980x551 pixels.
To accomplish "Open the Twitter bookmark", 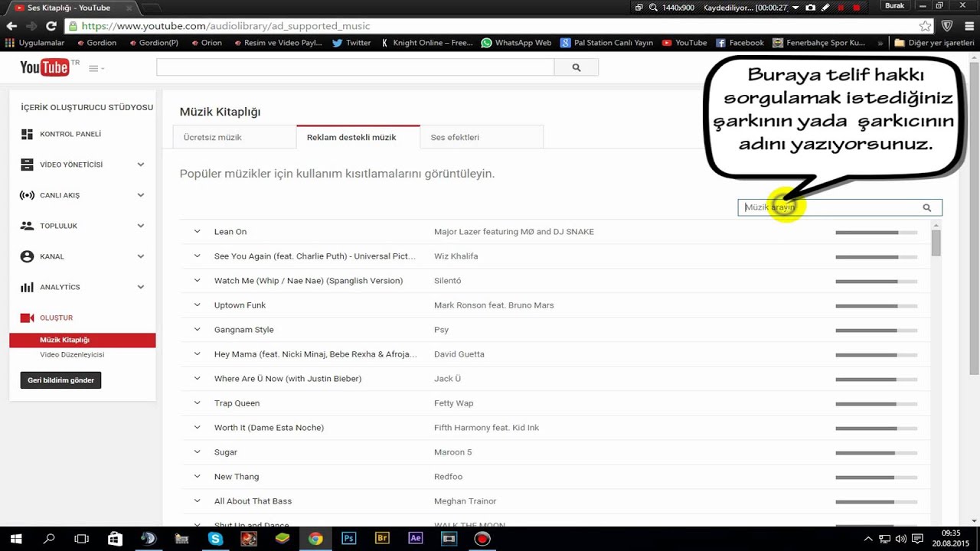I will click(351, 43).
